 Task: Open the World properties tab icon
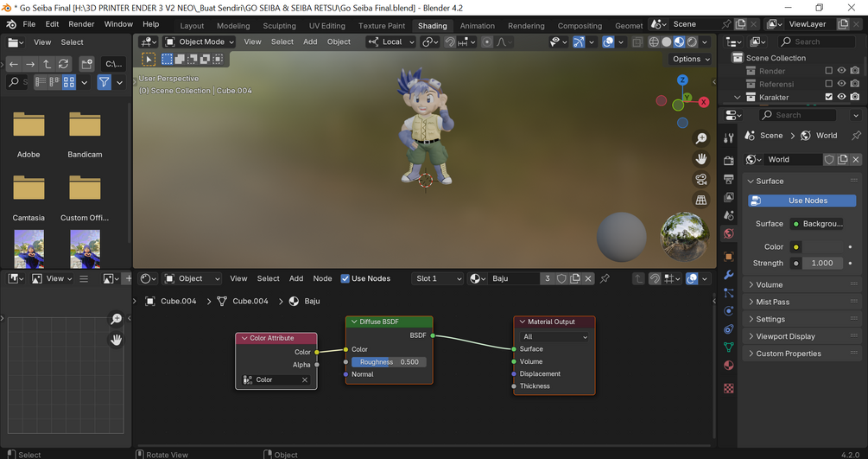pos(728,233)
